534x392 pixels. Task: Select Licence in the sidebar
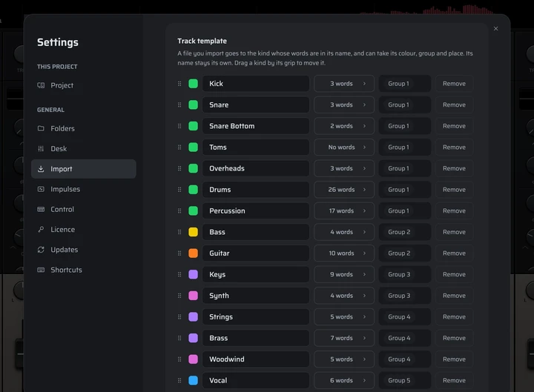tap(83, 230)
